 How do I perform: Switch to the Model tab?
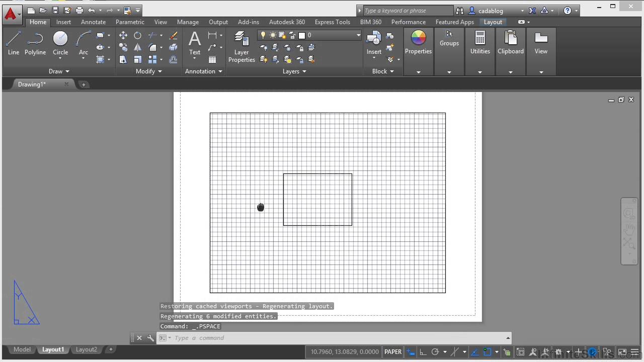22,349
